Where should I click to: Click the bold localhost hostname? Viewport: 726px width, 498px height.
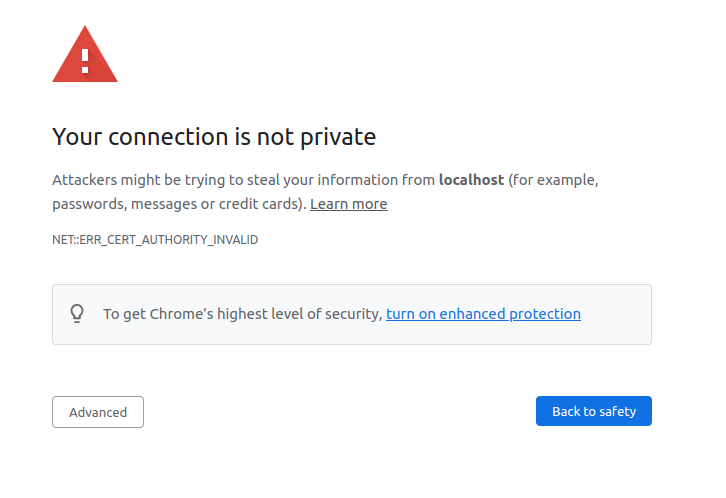point(471,181)
